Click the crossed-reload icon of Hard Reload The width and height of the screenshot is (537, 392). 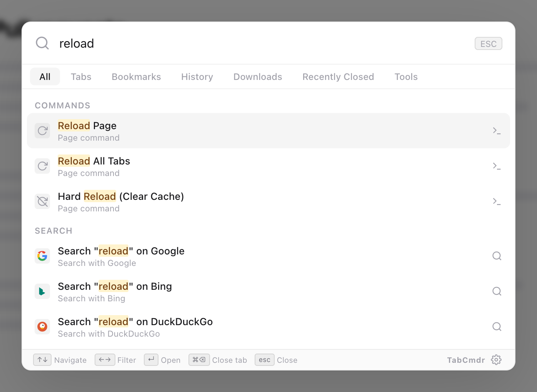pos(42,201)
